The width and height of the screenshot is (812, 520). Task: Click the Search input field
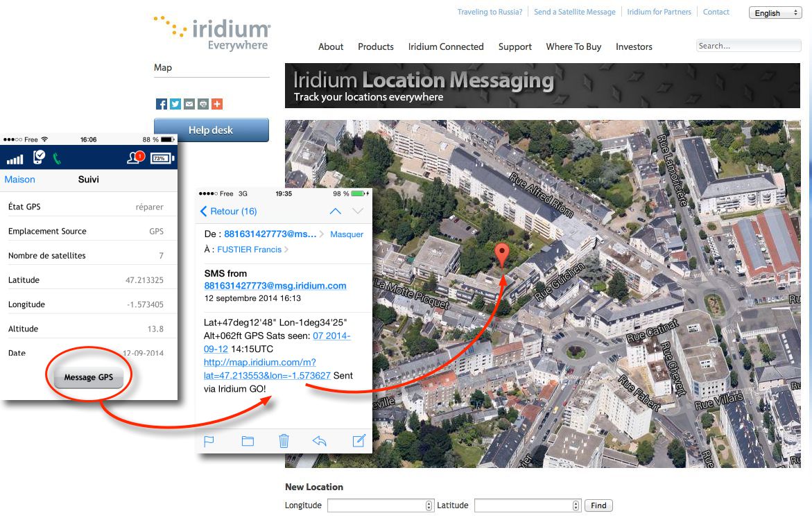(748, 46)
